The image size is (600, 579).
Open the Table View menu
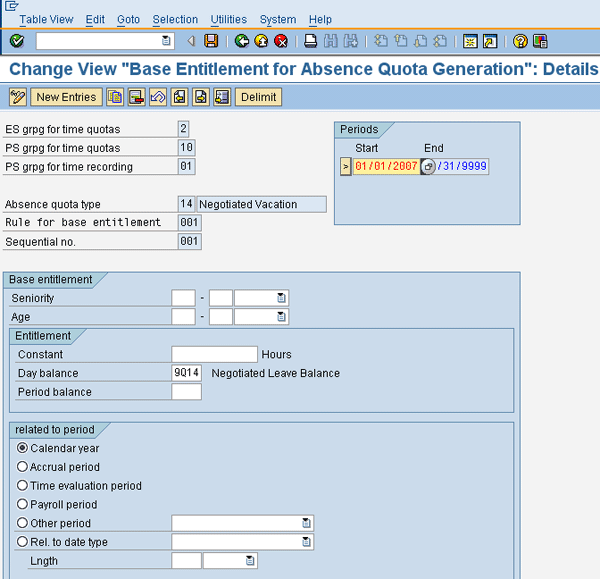click(46, 20)
